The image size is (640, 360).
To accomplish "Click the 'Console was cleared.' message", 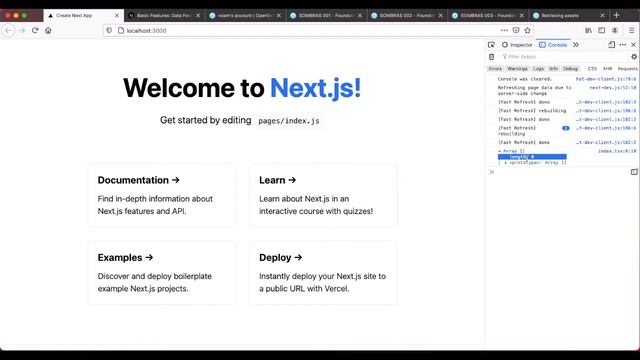I will (524, 79).
